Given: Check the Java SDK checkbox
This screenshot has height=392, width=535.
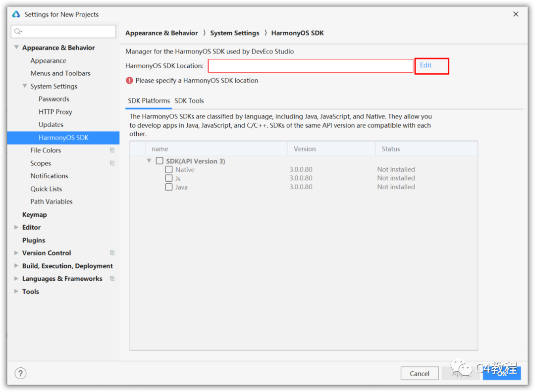Looking at the screenshot, I should point(168,187).
